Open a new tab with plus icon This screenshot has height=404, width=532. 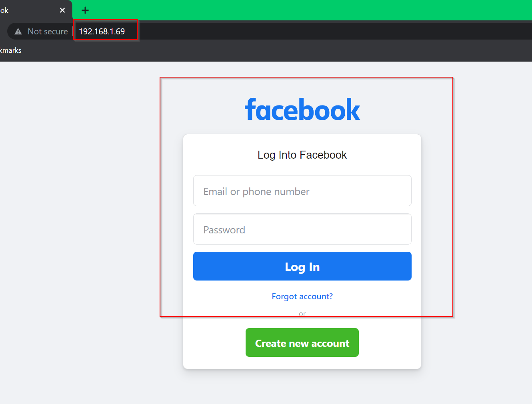coord(85,10)
